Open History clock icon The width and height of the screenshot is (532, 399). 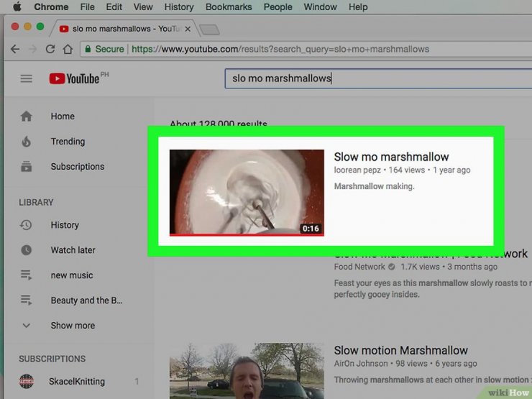point(27,225)
